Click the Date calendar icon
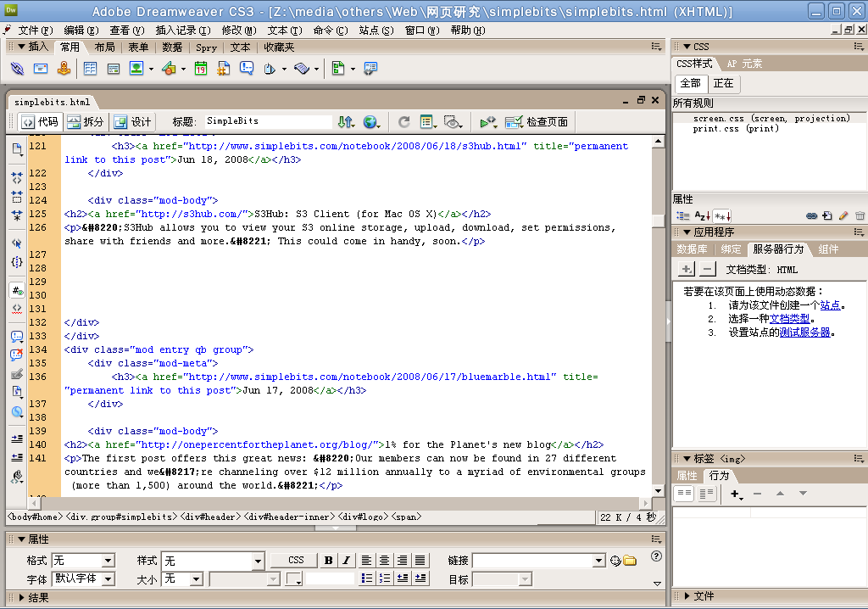This screenshot has width=868, height=609. pyautogui.click(x=200, y=69)
